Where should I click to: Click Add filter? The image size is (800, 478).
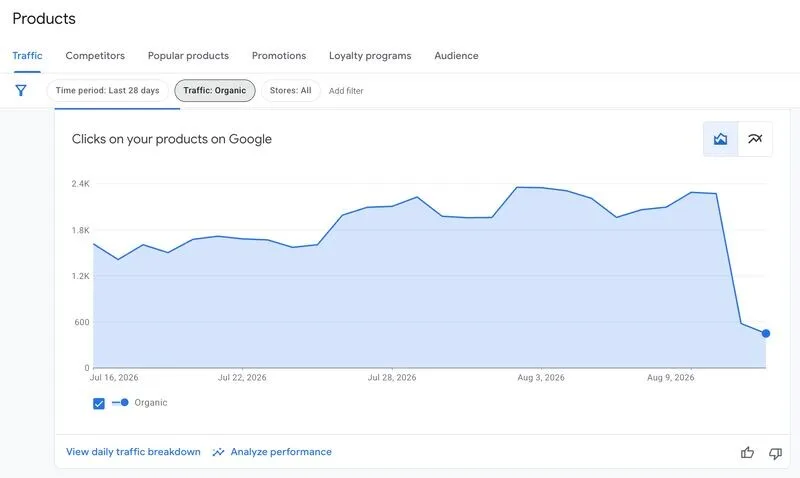click(346, 91)
